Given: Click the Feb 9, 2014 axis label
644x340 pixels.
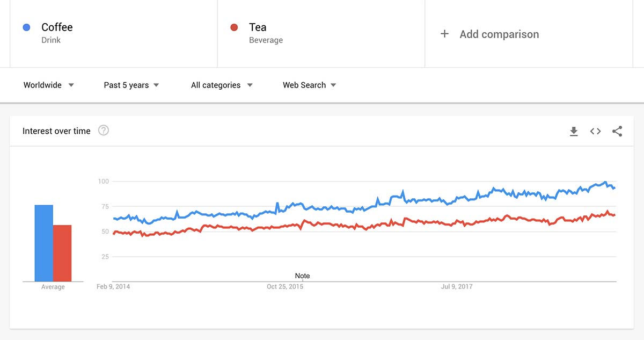Looking at the screenshot, I should pyautogui.click(x=113, y=286).
